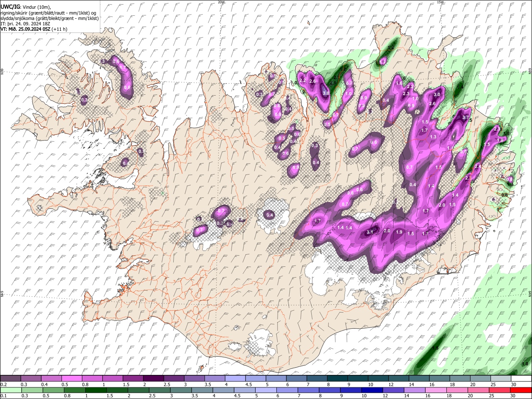This screenshot has width=532, height=399.
Task: Click the UWC/IG title in the header
Action: (x=10, y=7)
